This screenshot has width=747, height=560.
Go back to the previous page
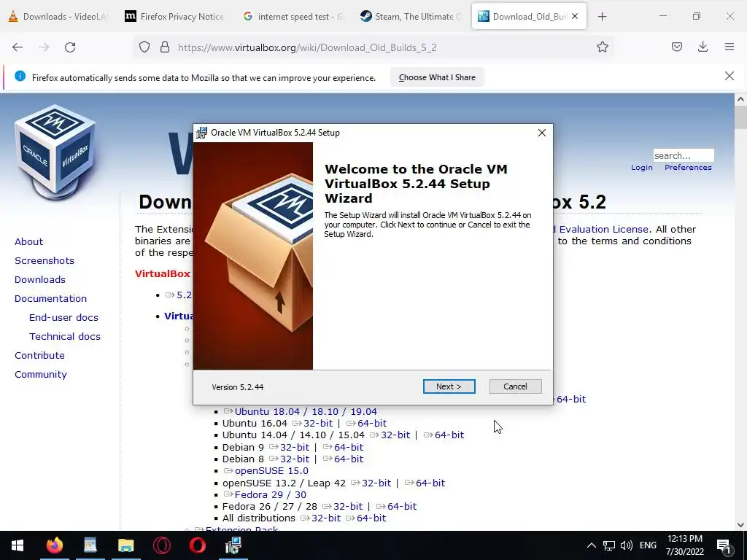pos(18,47)
